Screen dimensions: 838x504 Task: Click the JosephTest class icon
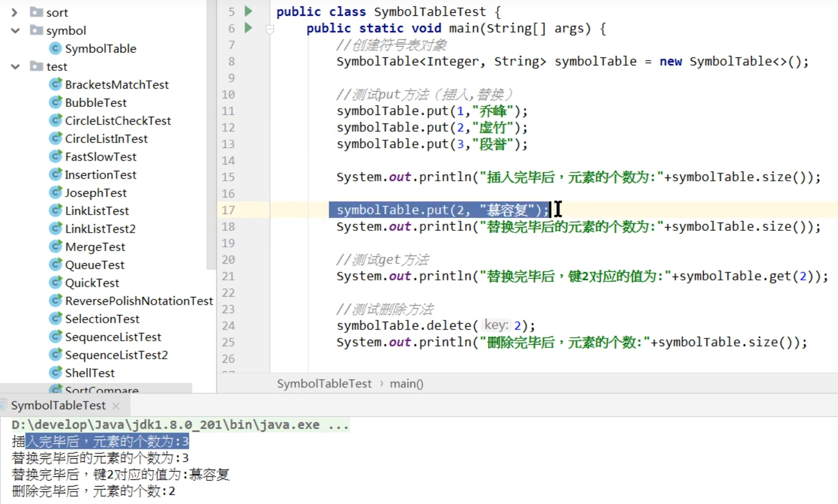55,192
